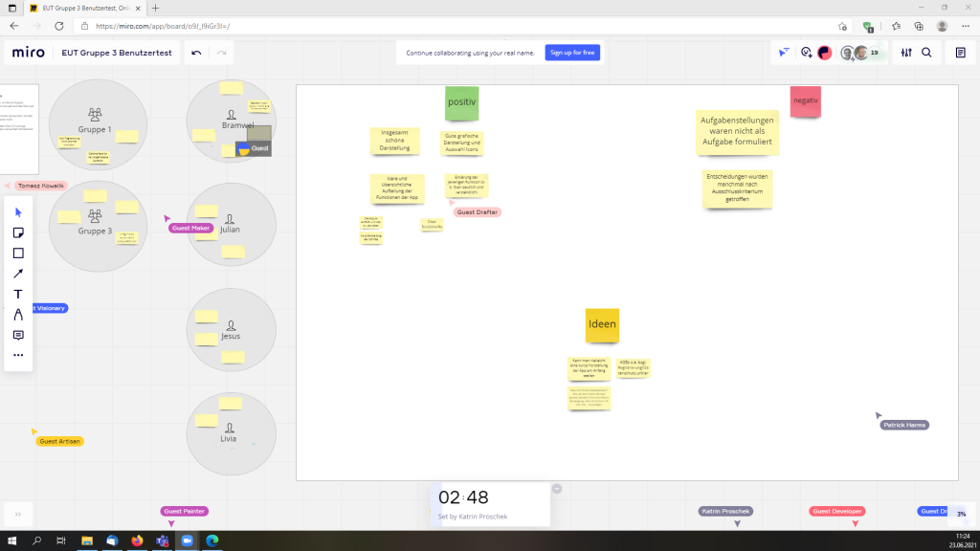Image resolution: width=980 pixels, height=551 pixels.
Task: Select the sticky note tool
Action: 18,232
